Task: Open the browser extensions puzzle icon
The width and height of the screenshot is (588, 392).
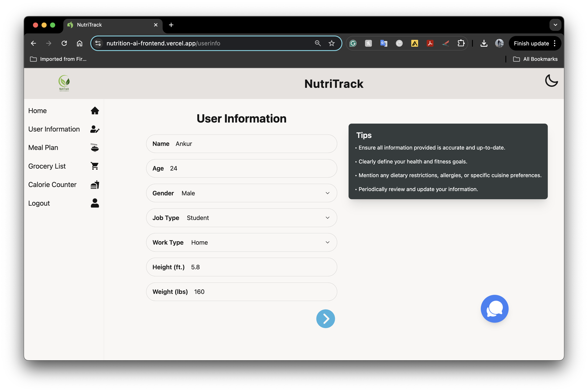Action: pos(461,43)
